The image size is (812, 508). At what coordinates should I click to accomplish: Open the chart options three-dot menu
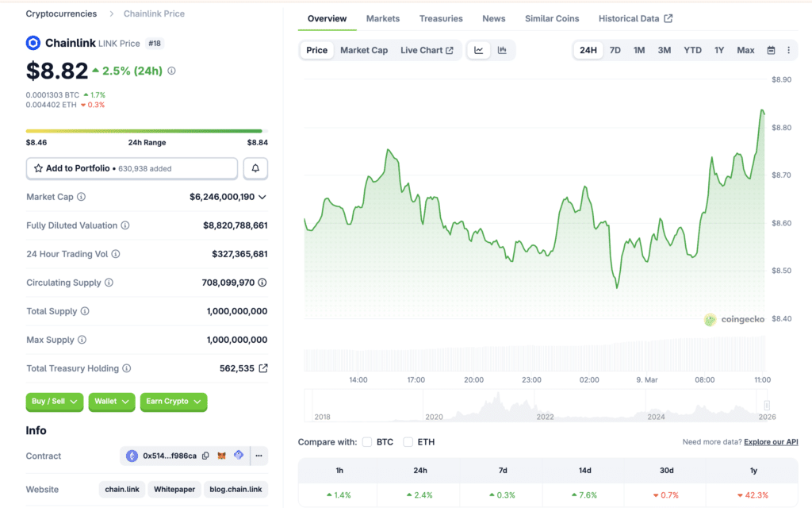pos(789,49)
